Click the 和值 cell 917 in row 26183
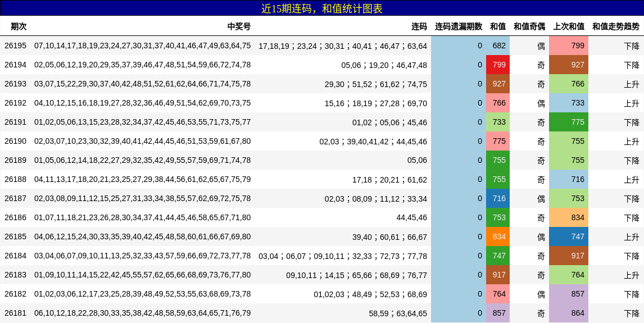The width and height of the screenshot is (644, 323). pyautogui.click(x=498, y=275)
